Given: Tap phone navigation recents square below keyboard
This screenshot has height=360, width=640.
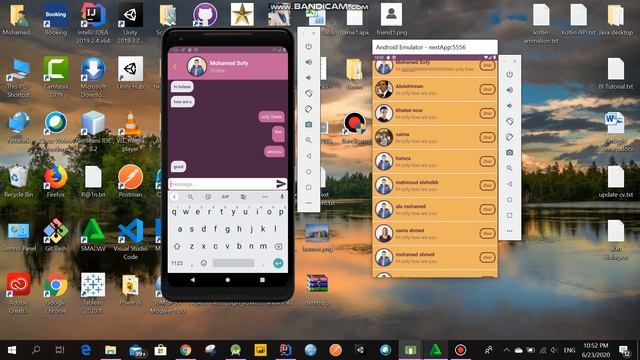Looking at the screenshot, I should pos(262,280).
